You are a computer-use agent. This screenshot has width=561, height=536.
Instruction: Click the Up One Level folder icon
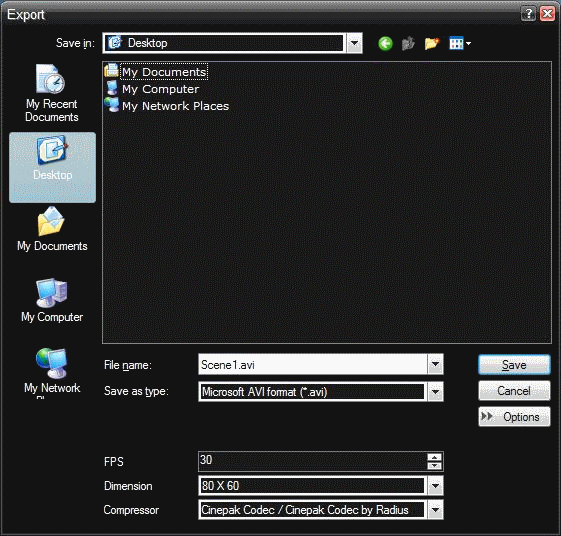coord(408,44)
